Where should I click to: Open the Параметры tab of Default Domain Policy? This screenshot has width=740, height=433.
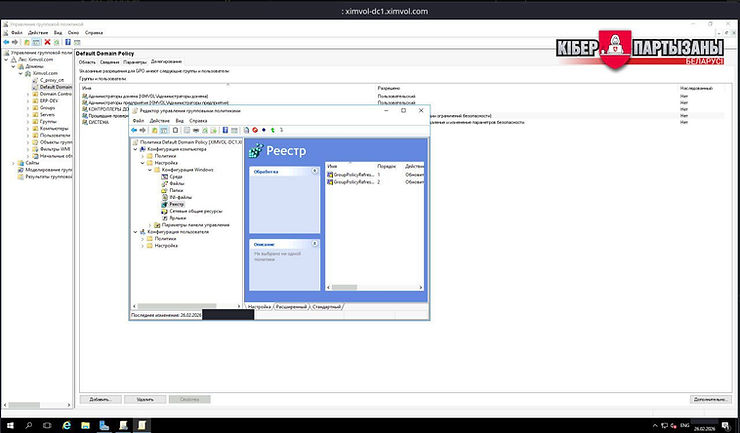pyautogui.click(x=134, y=62)
